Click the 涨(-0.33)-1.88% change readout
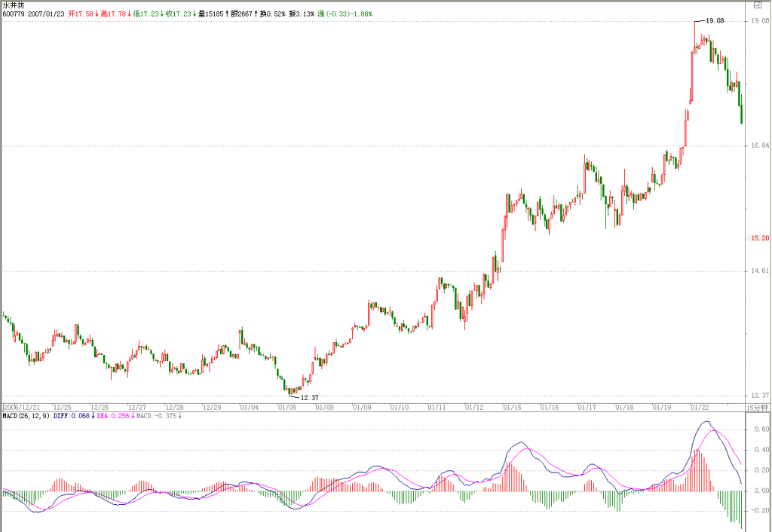This screenshot has width=772, height=532. tap(345, 14)
